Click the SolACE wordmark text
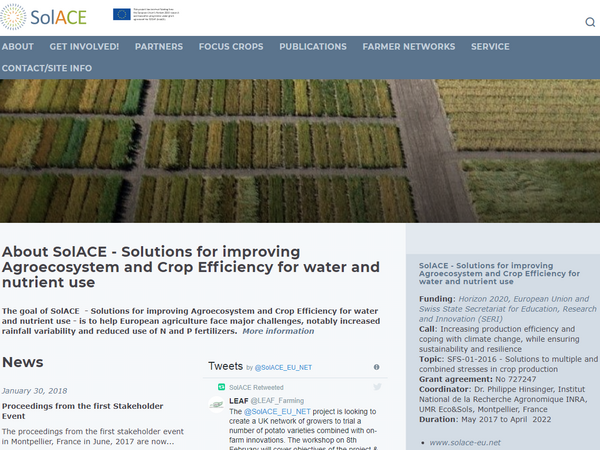The image size is (600, 450). point(59,17)
